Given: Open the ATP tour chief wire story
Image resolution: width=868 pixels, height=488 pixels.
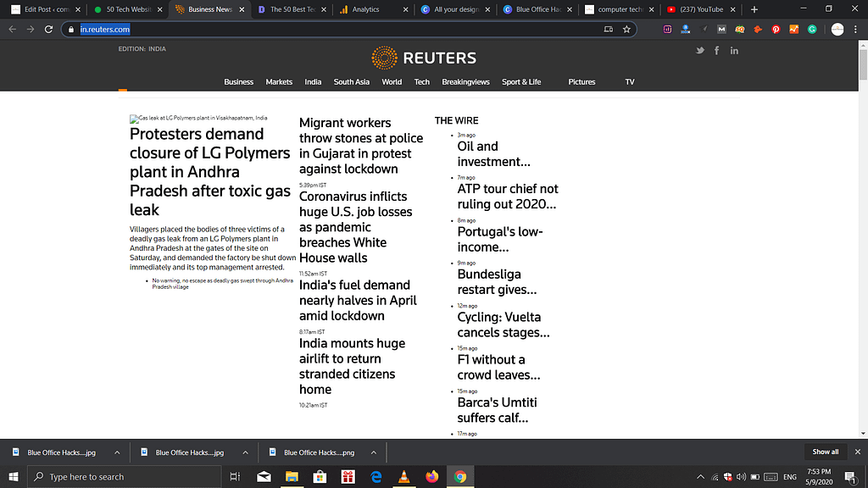Looking at the screenshot, I should (508, 197).
